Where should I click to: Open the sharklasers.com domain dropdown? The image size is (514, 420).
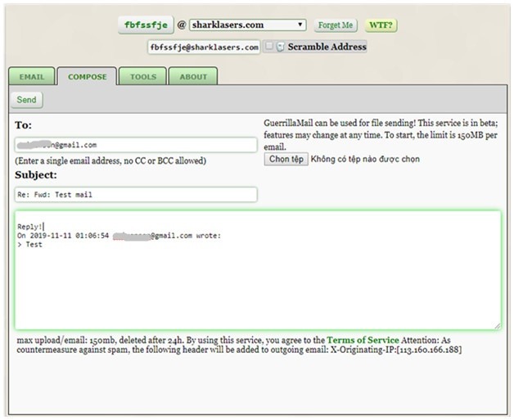coord(248,25)
